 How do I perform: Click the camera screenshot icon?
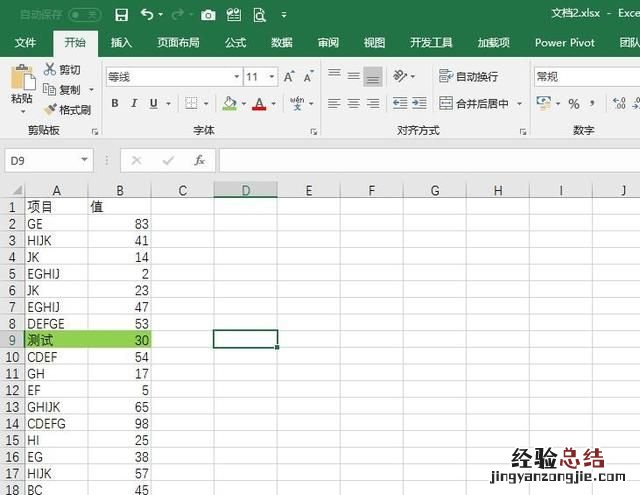(x=208, y=15)
